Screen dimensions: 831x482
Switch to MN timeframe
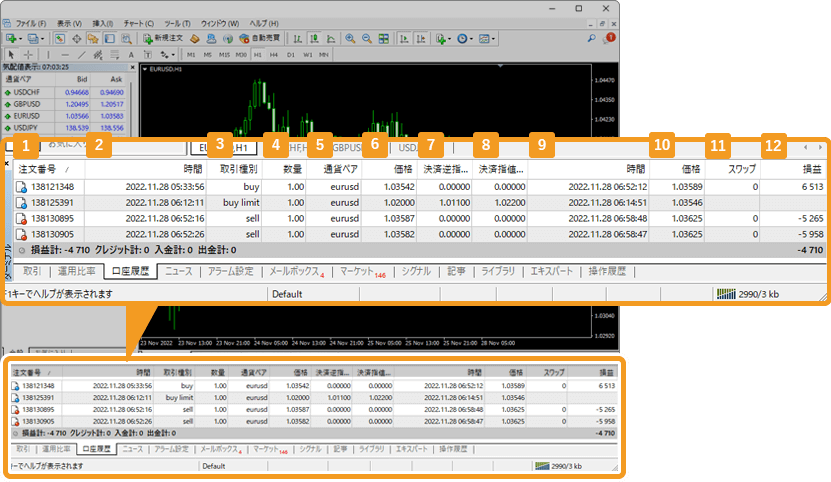(323, 55)
